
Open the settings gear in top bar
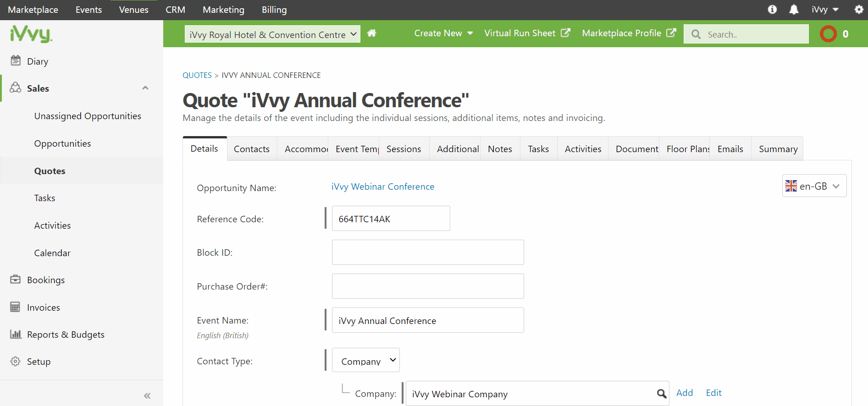859,10
